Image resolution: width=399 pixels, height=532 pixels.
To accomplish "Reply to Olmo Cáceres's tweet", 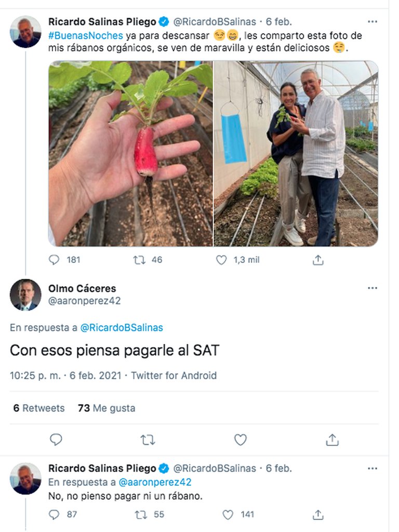I will (x=56, y=440).
